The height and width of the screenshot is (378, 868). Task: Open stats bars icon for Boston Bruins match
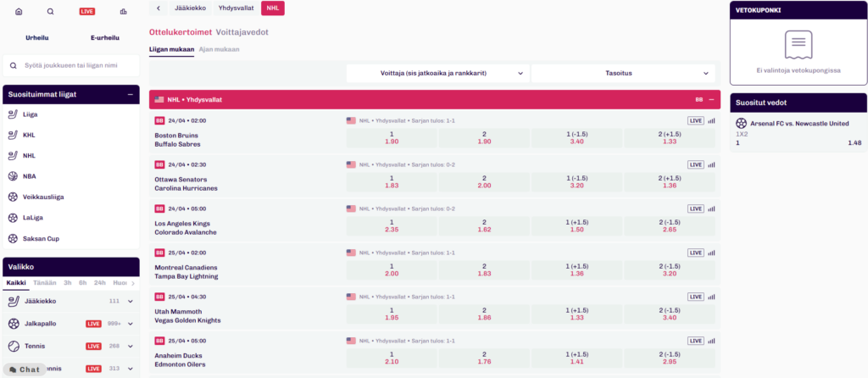coord(711,120)
